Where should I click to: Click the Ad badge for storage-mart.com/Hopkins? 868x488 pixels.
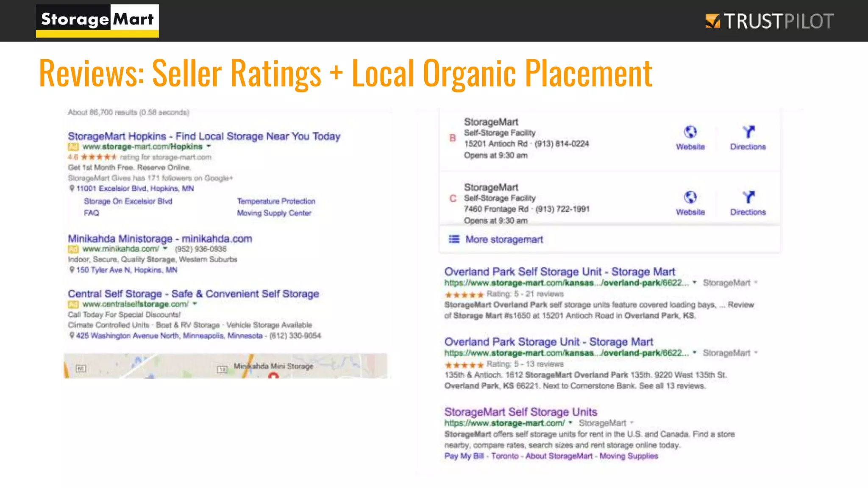click(x=73, y=147)
